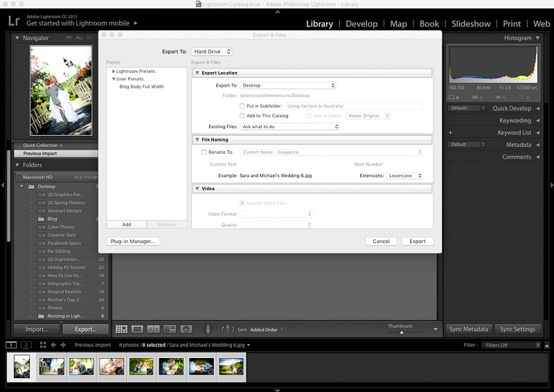Open Plug-in Manager

133,242
